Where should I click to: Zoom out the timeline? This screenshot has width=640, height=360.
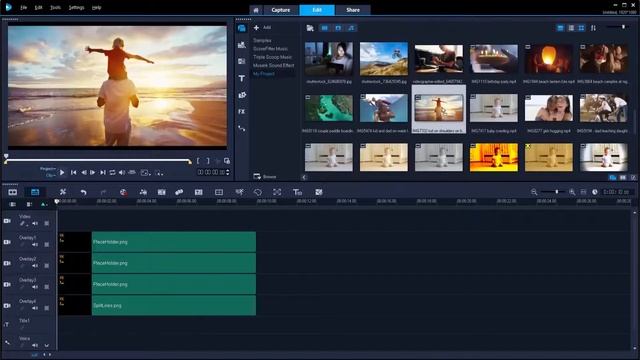click(x=534, y=192)
